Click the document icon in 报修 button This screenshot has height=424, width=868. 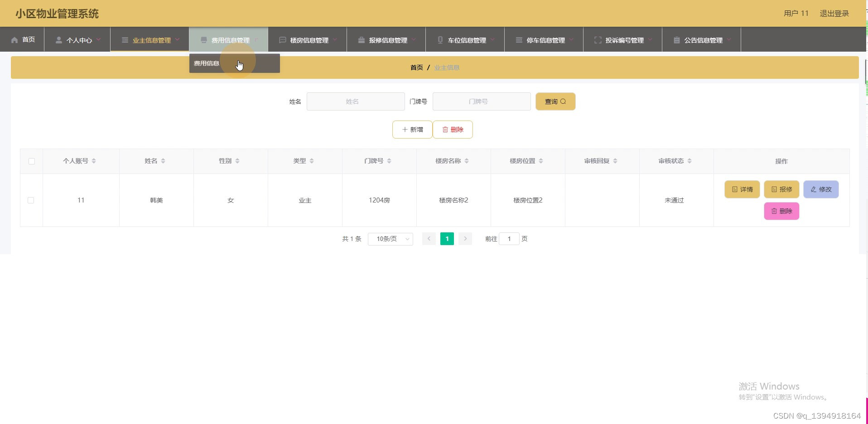pyautogui.click(x=774, y=189)
